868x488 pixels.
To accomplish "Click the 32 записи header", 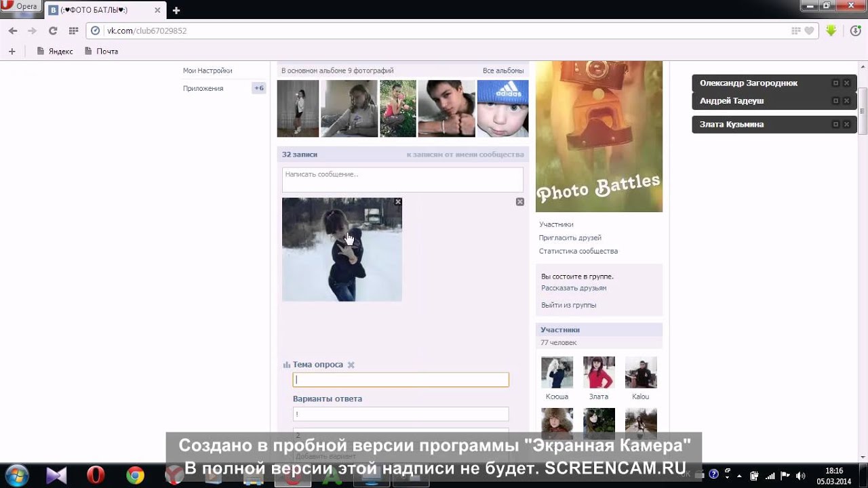I will (x=300, y=155).
